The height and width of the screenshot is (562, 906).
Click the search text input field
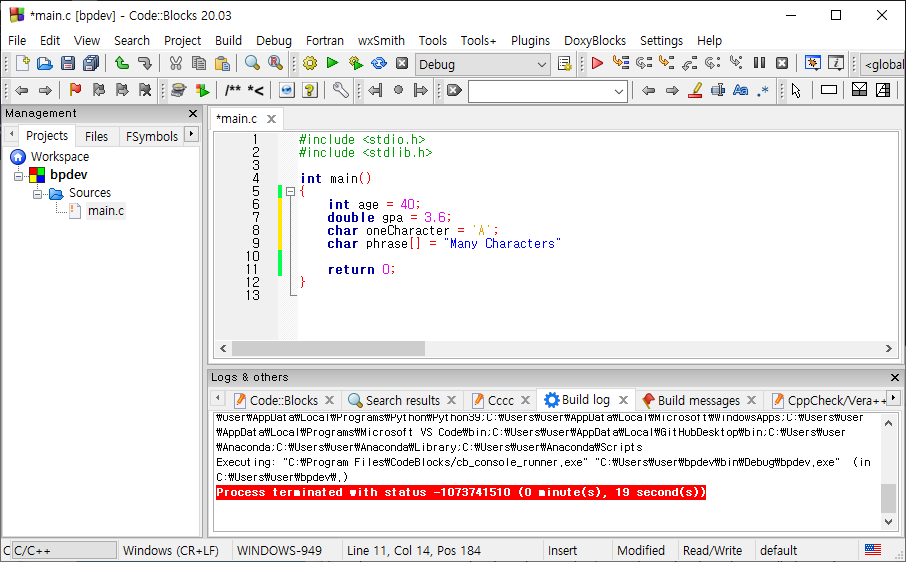click(x=540, y=91)
